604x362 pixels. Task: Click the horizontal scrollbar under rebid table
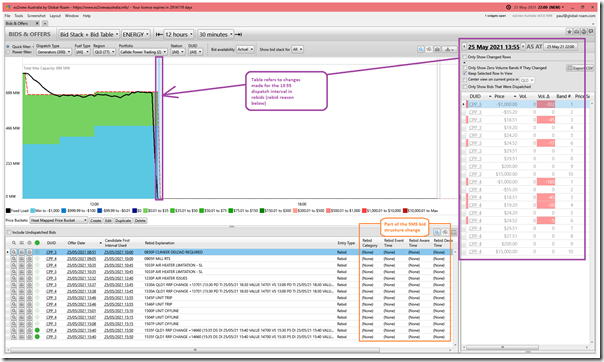coord(195,350)
